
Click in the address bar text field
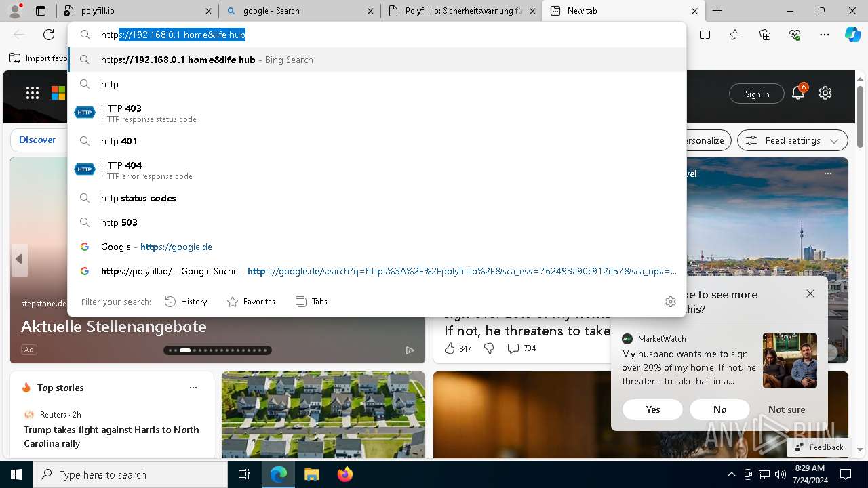tap(377, 35)
